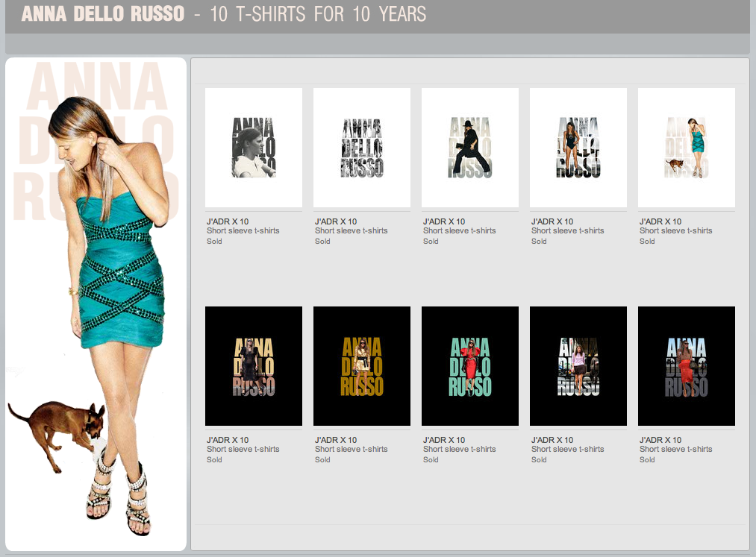Open the text-only black-and-white patterned t-shirt thumbnail
This screenshot has width=756, height=557.
click(x=362, y=148)
